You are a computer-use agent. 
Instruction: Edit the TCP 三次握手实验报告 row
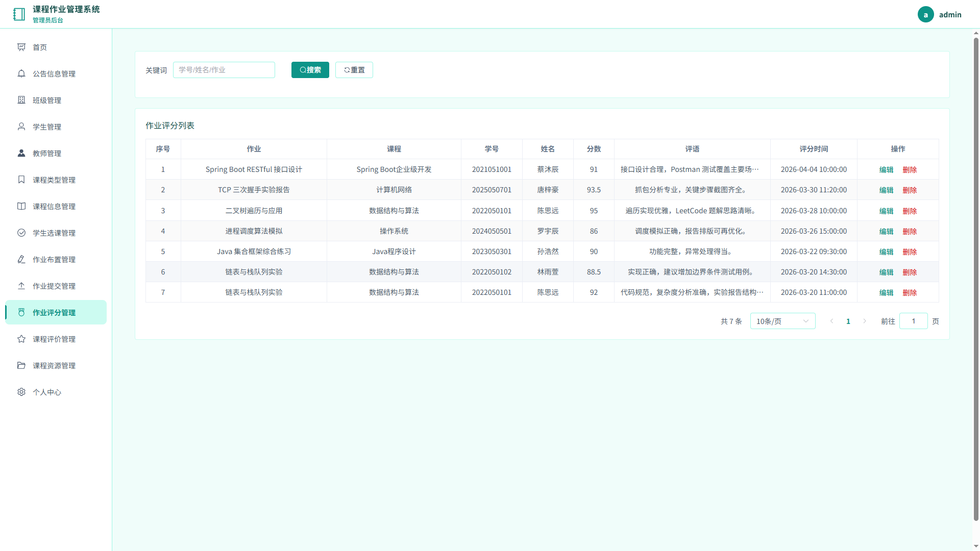(x=886, y=190)
